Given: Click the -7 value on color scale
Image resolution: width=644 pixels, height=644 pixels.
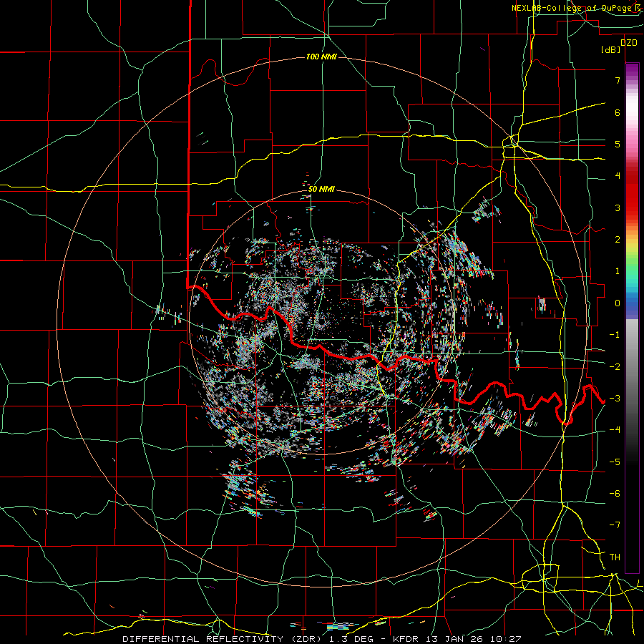Looking at the screenshot, I should 615,525.
